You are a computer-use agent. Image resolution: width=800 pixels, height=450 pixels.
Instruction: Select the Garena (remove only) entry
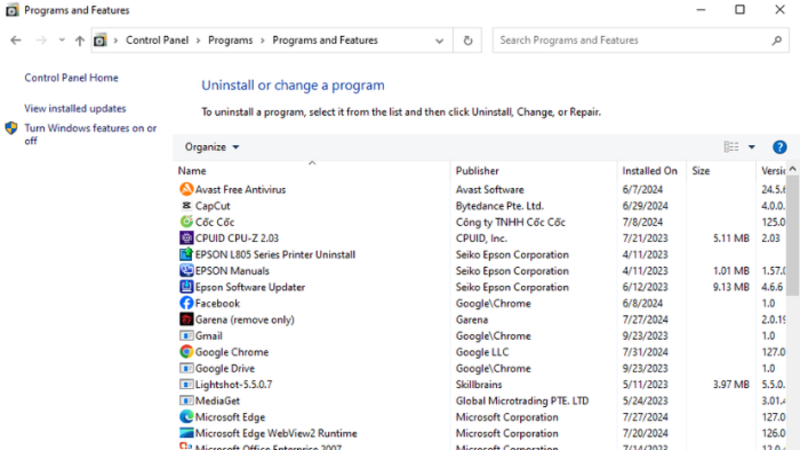click(x=245, y=319)
